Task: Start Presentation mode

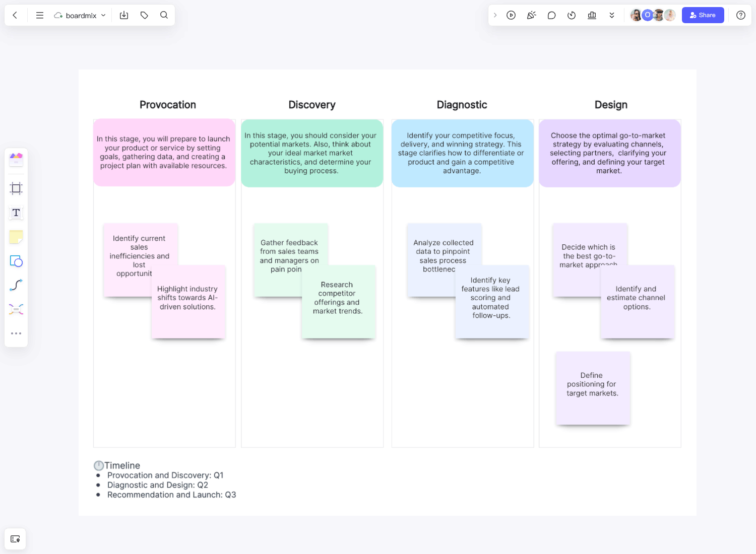Action: coord(511,15)
